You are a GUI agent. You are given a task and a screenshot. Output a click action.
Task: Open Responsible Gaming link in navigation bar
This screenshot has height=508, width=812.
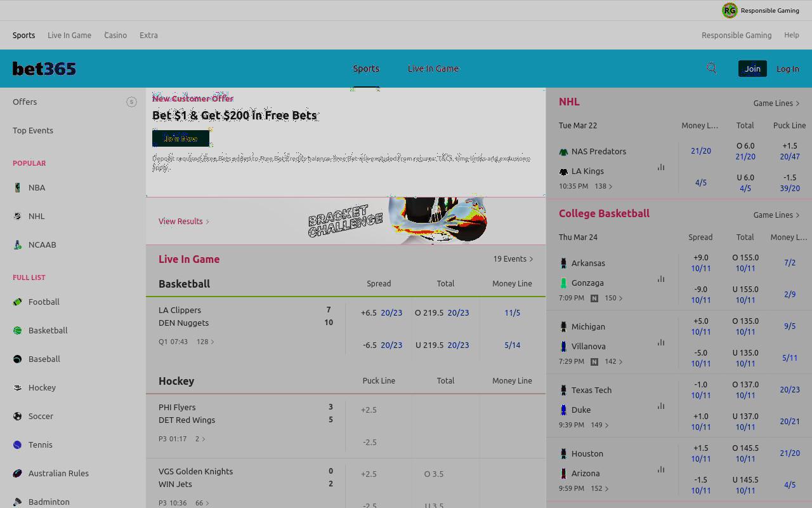pos(737,35)
